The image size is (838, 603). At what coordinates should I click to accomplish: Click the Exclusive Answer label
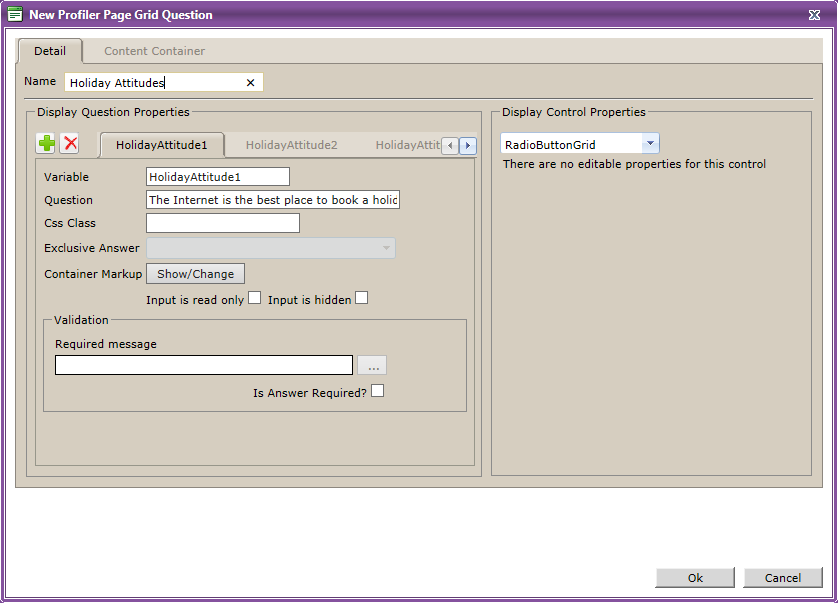pos(91,248)
